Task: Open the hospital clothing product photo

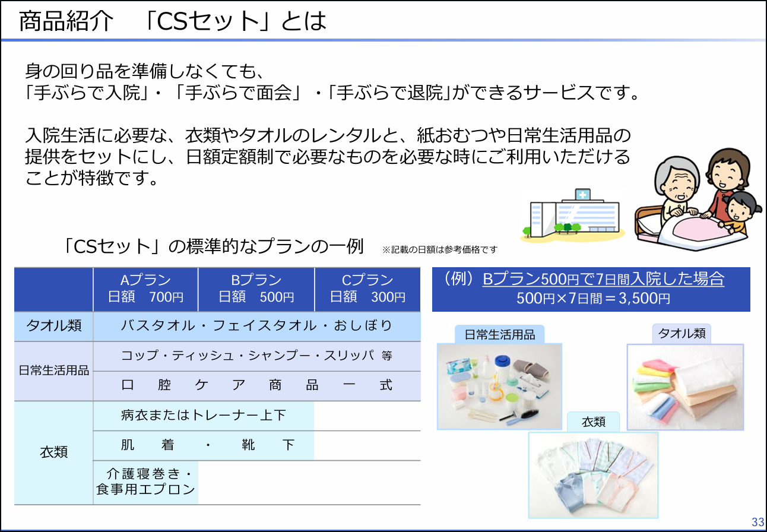Action: (x=593, y=475)
